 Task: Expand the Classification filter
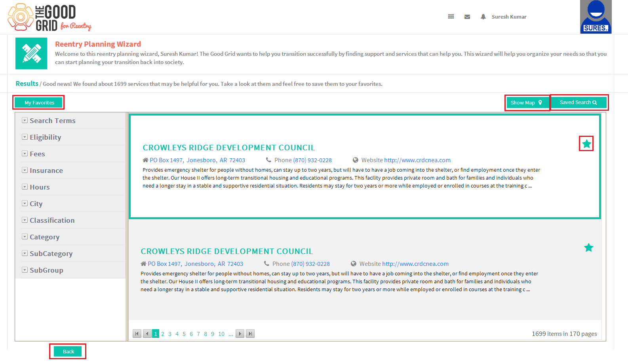(25, 220)
